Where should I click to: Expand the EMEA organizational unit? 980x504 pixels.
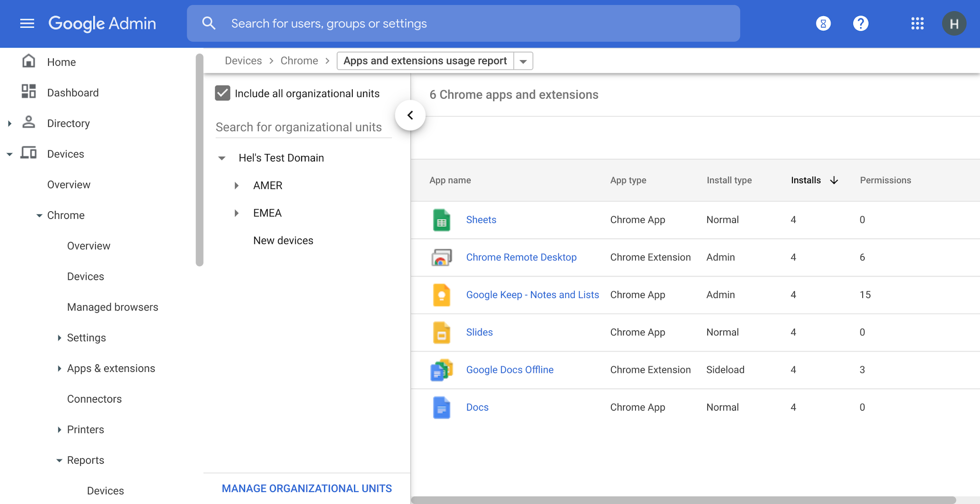coord(237,213)
